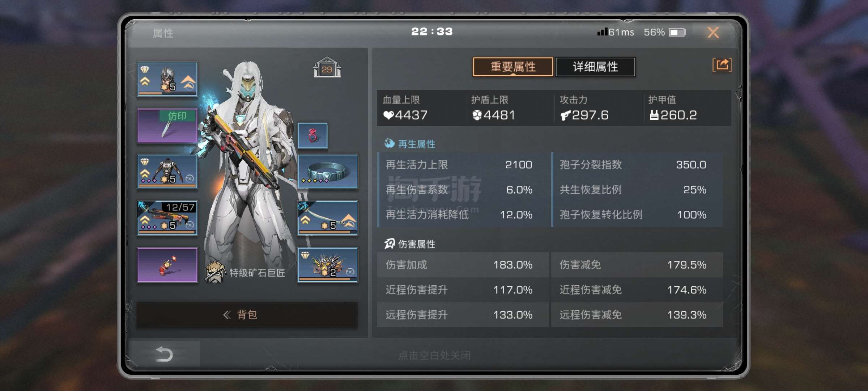This screenshot has height=391, width=868.
Task: Select the 仿印 purple melee slot
Action: point(167,126)
